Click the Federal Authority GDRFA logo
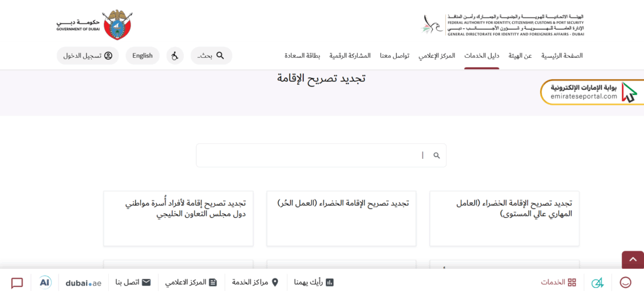644x294 pixels. click(x=502, y=24)
